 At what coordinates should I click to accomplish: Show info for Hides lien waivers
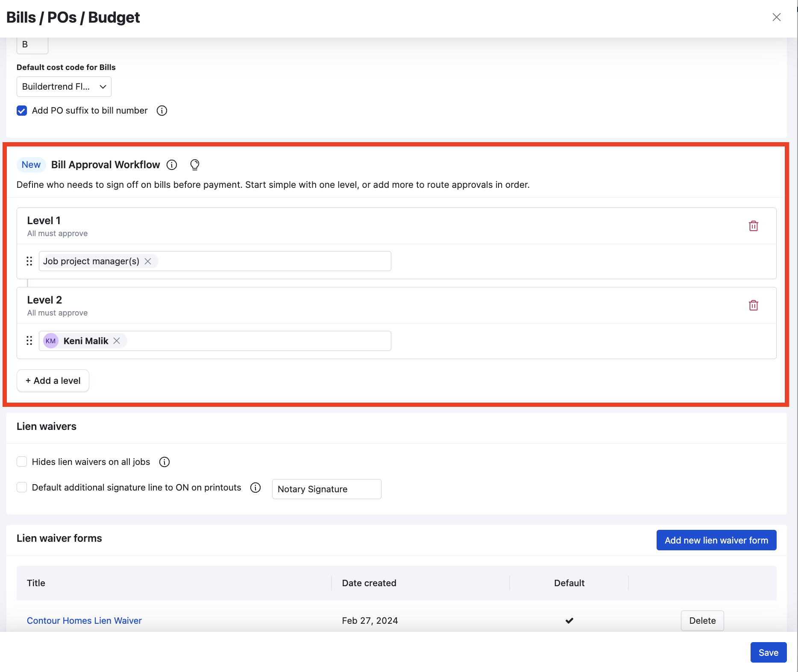[x=164, y=462]
